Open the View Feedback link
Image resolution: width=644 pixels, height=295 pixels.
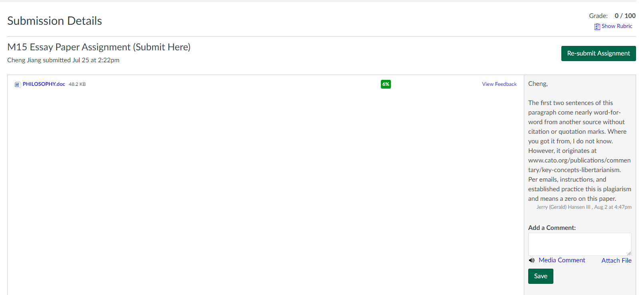(x=499, y=84)
